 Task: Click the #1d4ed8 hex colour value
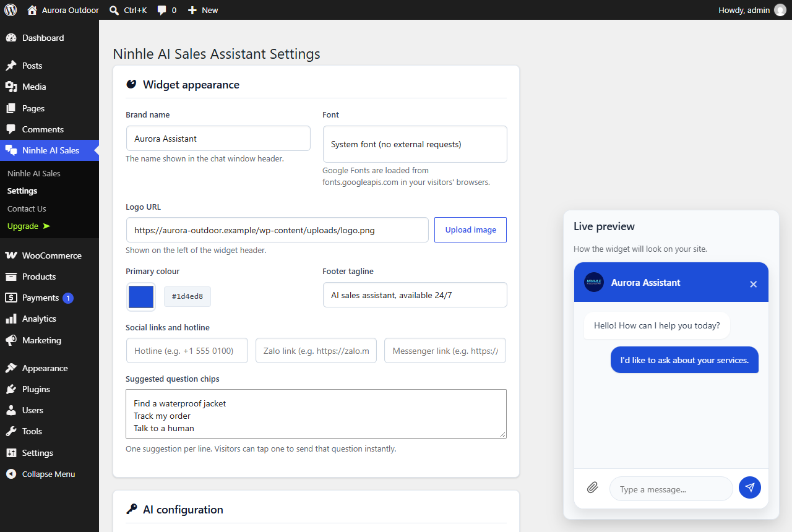point(187,296)
